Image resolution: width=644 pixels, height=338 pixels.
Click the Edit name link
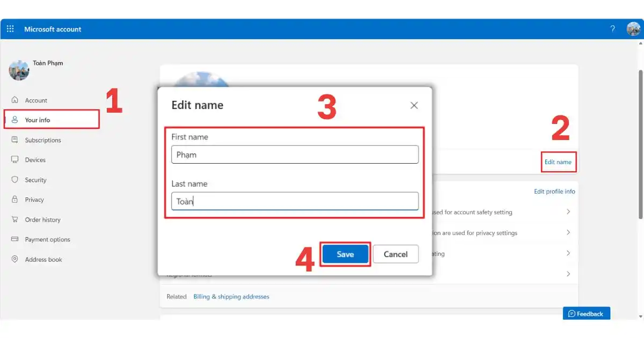[558, 162]
